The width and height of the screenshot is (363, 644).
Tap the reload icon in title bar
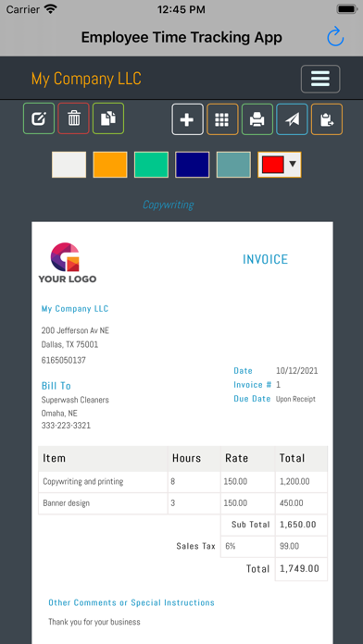[x=335, y=37]
